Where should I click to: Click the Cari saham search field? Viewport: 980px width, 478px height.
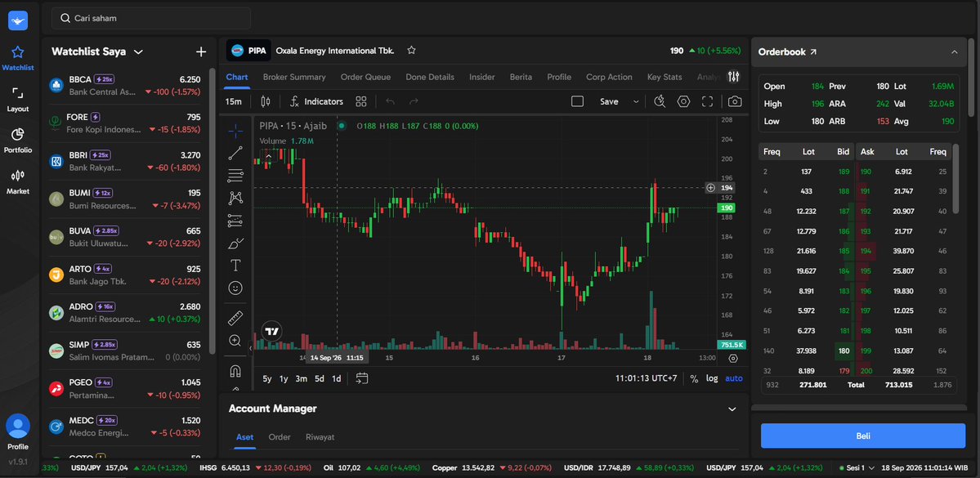point(150,18)
